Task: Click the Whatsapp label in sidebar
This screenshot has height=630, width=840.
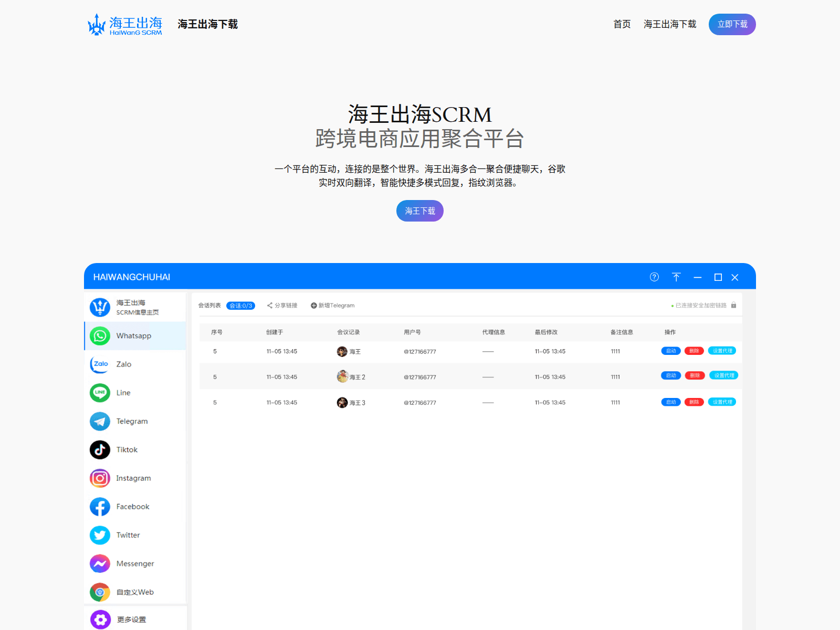Action: tap(134, 336)
